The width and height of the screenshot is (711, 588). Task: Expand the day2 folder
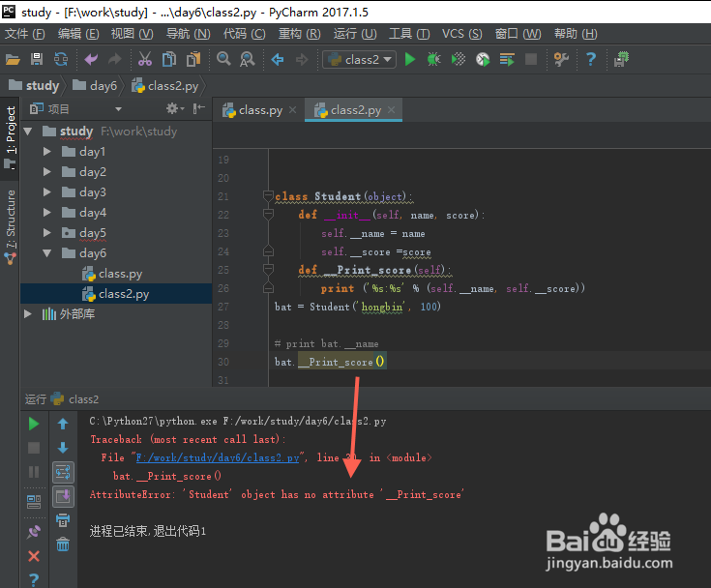click(47, 172)
